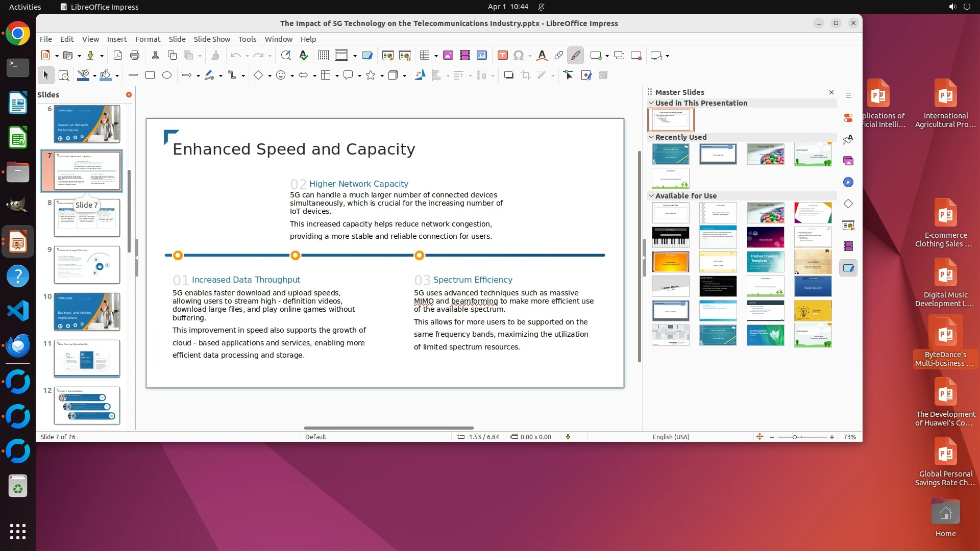Click the Start from First Slide icon
Screen dimensions: 980x551
pos(388,56)
